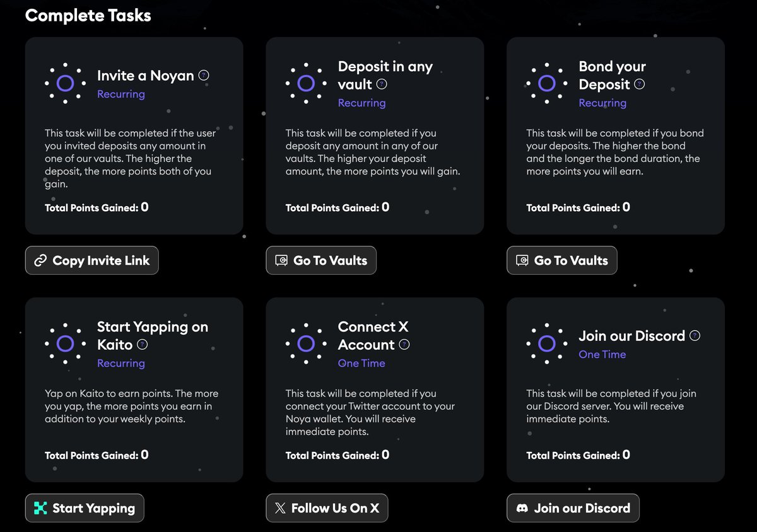Click the info icon next to Connect X Account

pyautogui.click(x=404, y=344)
